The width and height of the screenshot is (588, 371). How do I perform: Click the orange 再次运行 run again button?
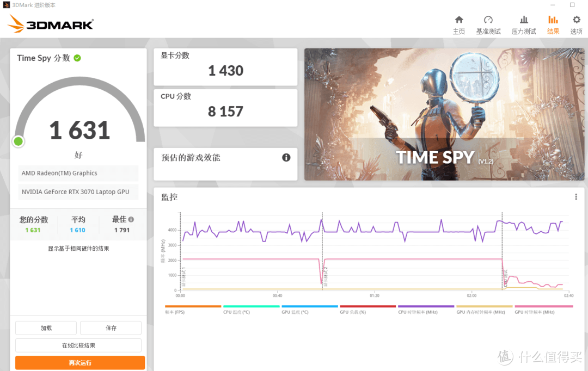(x=80, y=363)
